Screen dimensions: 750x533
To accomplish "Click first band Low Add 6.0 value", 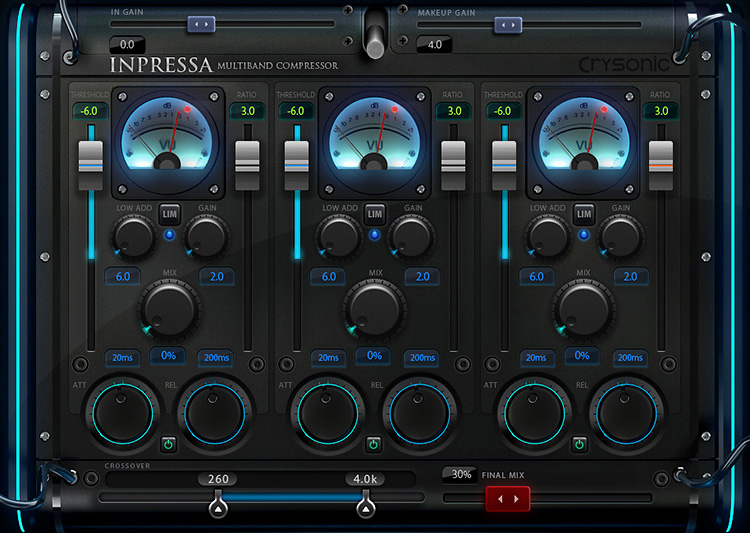I will 122,277.
